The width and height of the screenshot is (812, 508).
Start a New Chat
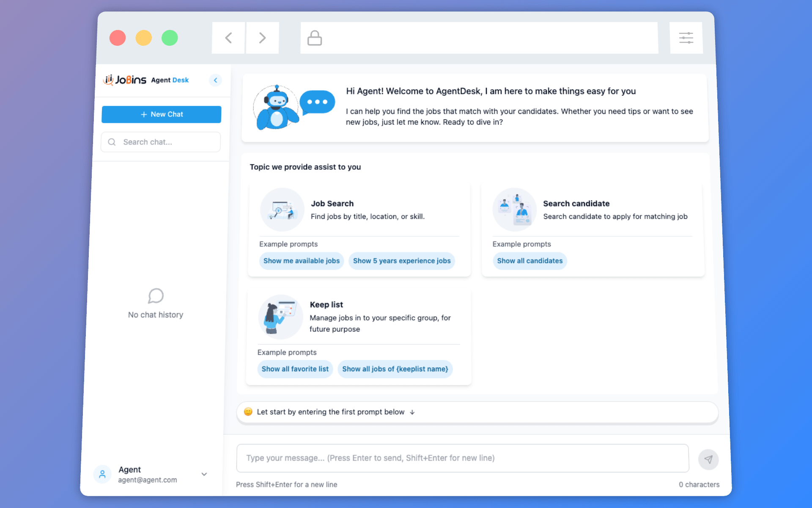coord(161,114)
